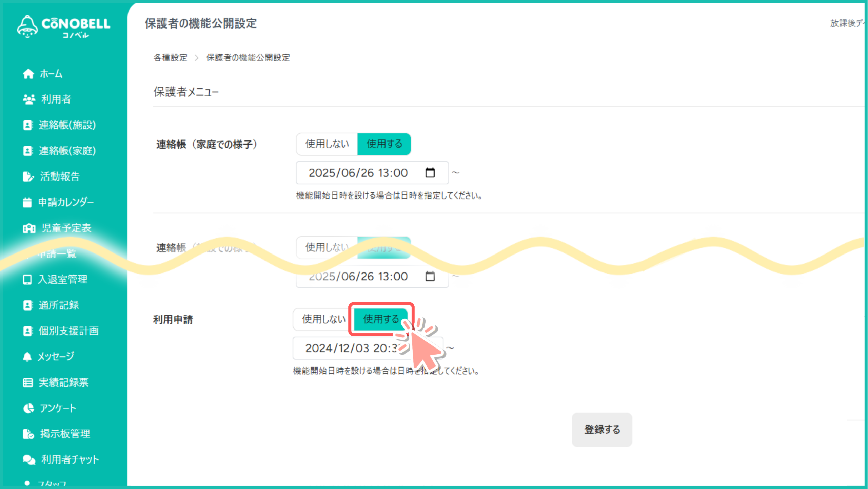Go to 個別支援計画 in sidebar
The height and width of the screenshot is (489, 868).
point(68,331)
